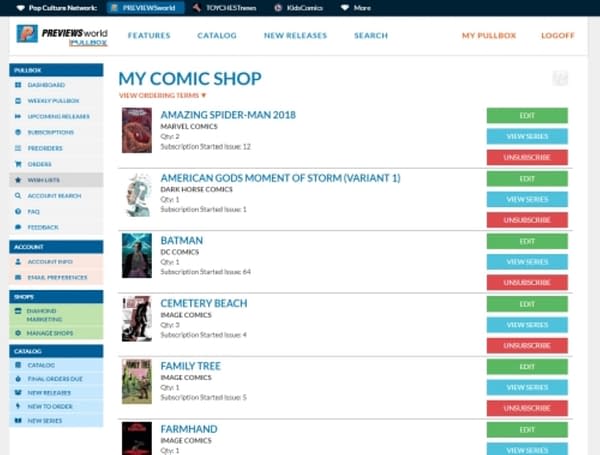Click the Diamond Marketing shop icon
600x455 pixels.
pos(18,311)
